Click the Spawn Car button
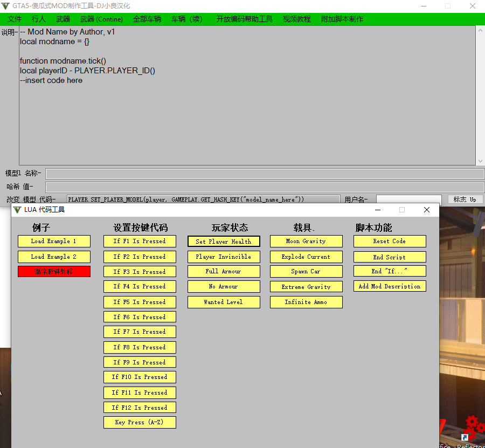The width and height of the screenshot is (485, 448). 306,272
